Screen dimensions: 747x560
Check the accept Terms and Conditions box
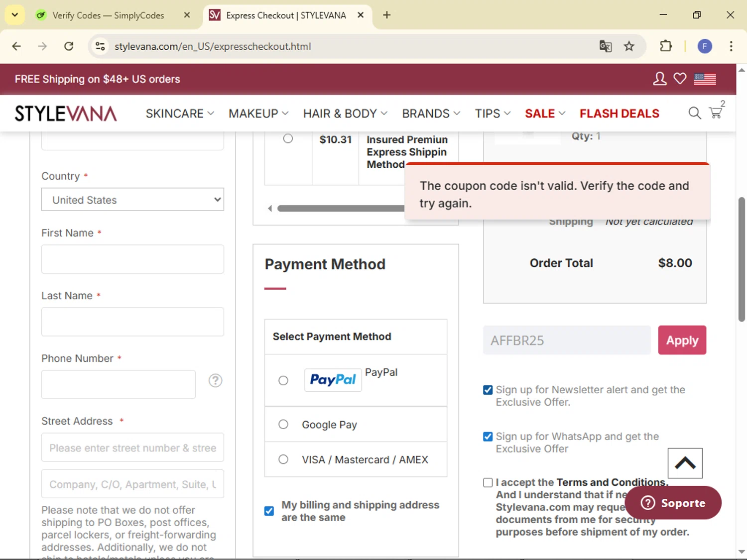[x=488, y=483]
